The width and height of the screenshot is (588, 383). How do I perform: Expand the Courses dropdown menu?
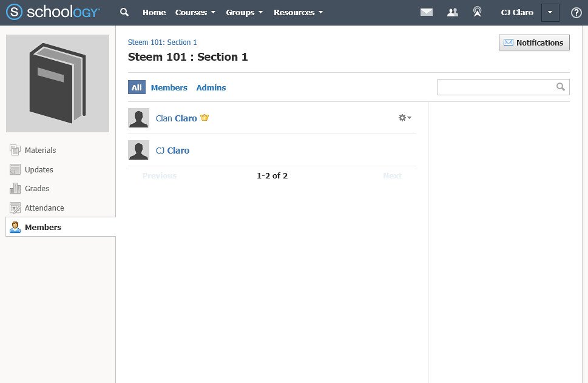[195, 12]
